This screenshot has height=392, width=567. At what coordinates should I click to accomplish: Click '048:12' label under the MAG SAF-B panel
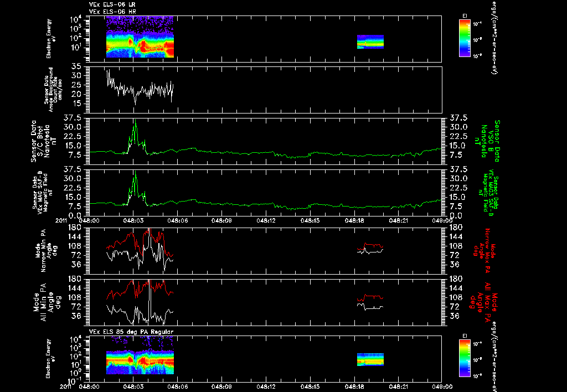pos(266,220)
